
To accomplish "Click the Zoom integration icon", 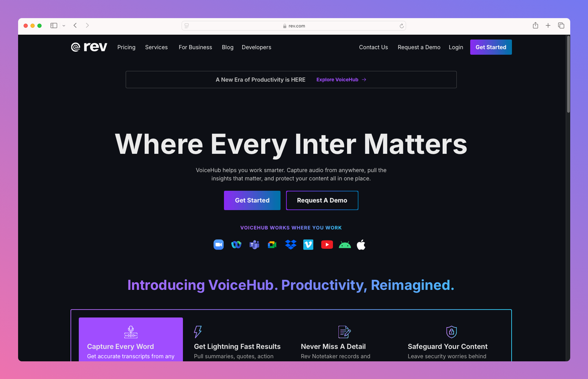I will (219, 244).
